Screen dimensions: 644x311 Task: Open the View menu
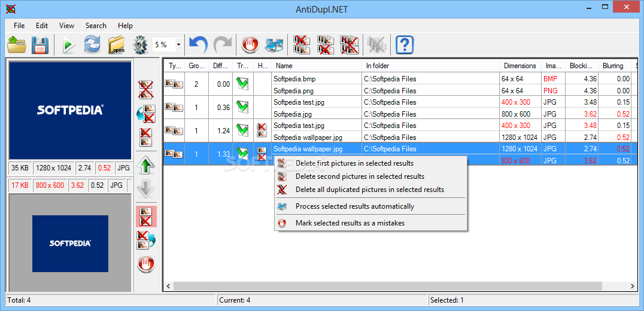click(66, 26)
